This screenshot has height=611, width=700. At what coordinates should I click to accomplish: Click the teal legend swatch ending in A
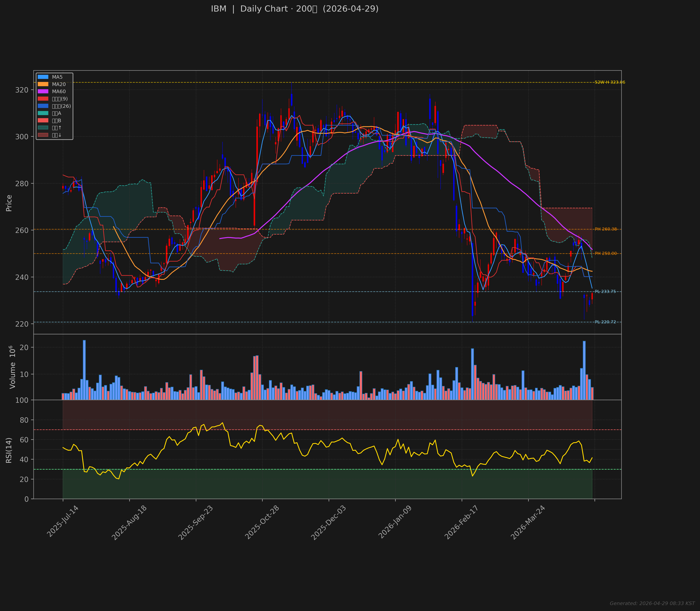pyautogui.click(x=43, y=113)
